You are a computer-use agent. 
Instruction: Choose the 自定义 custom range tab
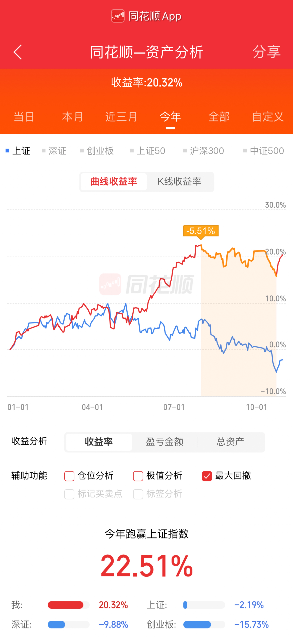click(268, 117)
